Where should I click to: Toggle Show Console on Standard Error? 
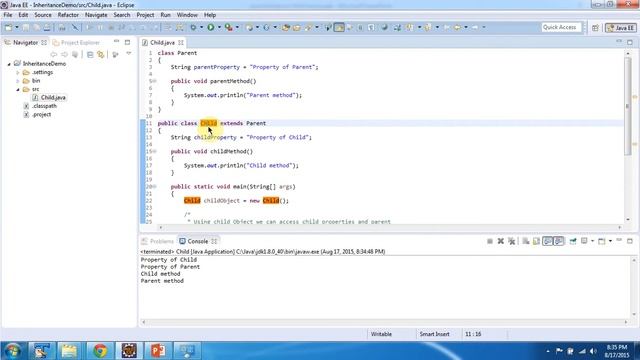coord(558,241)
